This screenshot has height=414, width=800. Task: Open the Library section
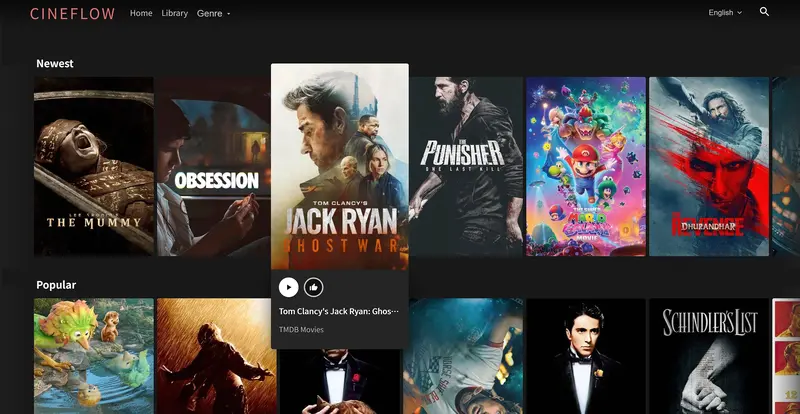pos(174,13)
